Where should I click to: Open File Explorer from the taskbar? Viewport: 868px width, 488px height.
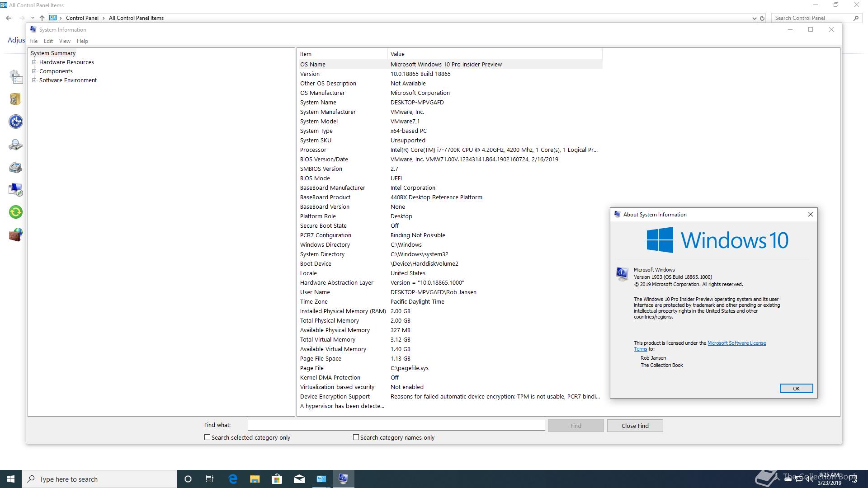tap(255, 479)
